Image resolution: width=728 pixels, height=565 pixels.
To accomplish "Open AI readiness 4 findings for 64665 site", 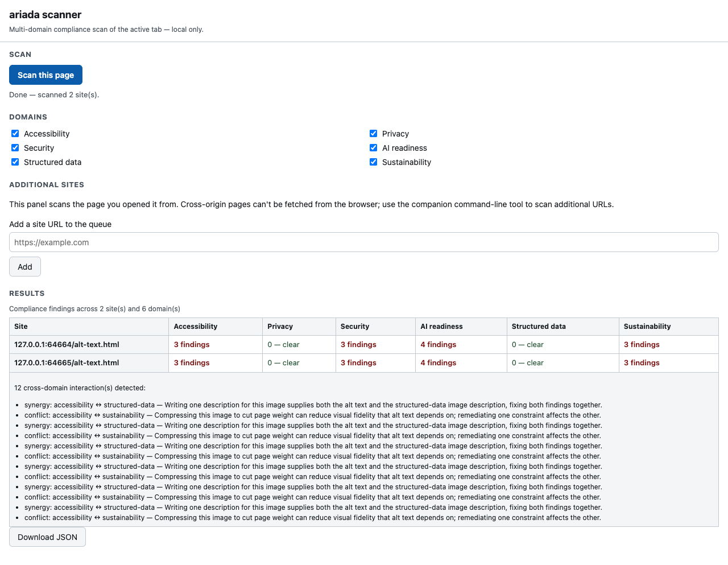I will [439, 363].
